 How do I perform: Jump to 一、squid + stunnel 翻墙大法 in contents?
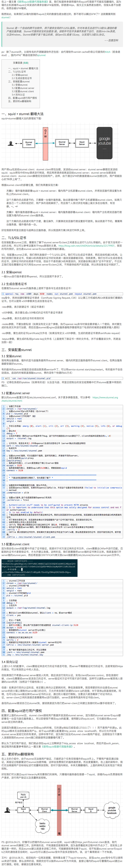[23, 68]
